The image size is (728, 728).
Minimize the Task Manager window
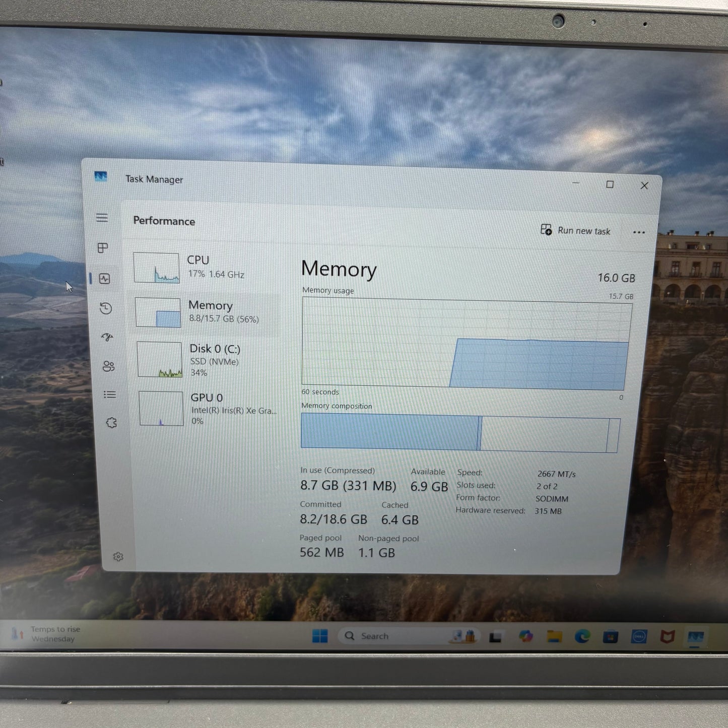coord(576,183)
